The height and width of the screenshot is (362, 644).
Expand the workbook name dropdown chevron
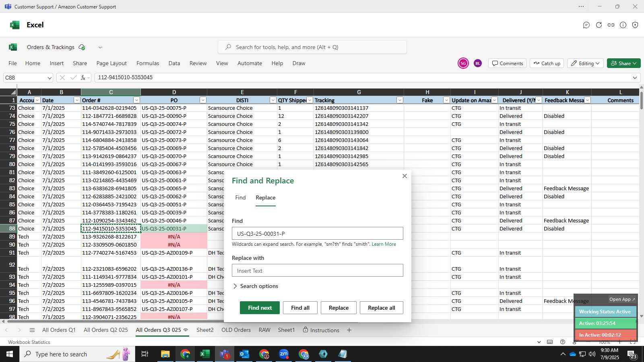[x=100, y=47]
